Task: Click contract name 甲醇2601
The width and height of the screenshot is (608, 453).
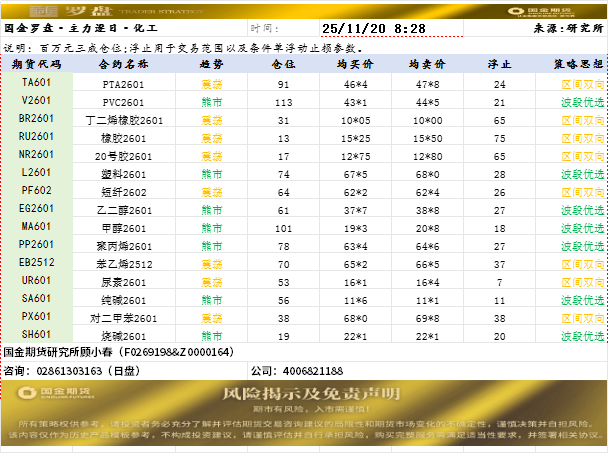Action: coord(123,228)
